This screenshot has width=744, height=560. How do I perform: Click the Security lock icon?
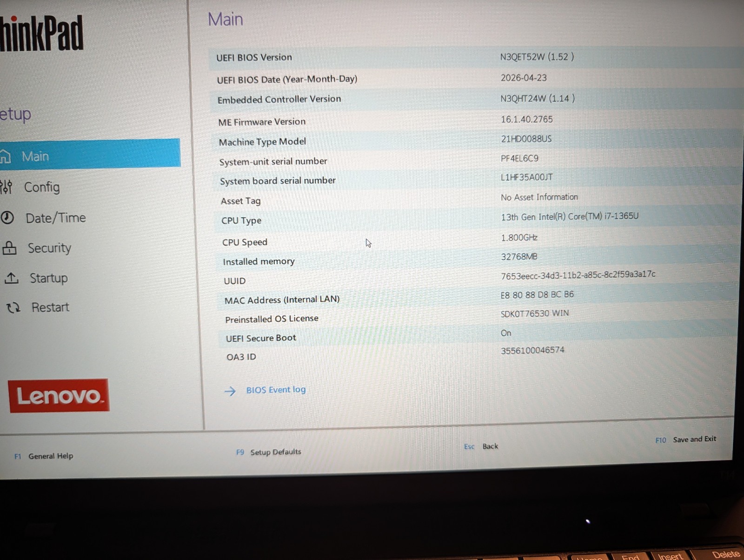click(9, 248)
